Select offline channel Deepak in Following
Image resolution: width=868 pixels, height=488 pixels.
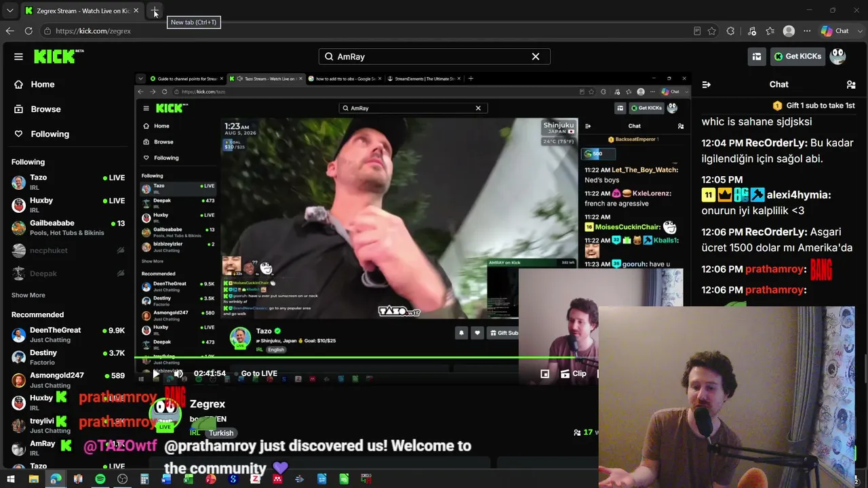click(68, 274)
